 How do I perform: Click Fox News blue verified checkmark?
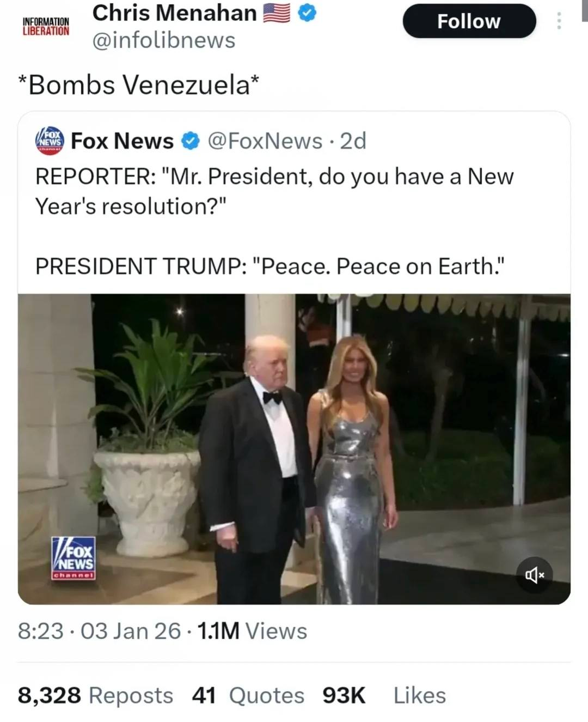(x=190, y=141)
